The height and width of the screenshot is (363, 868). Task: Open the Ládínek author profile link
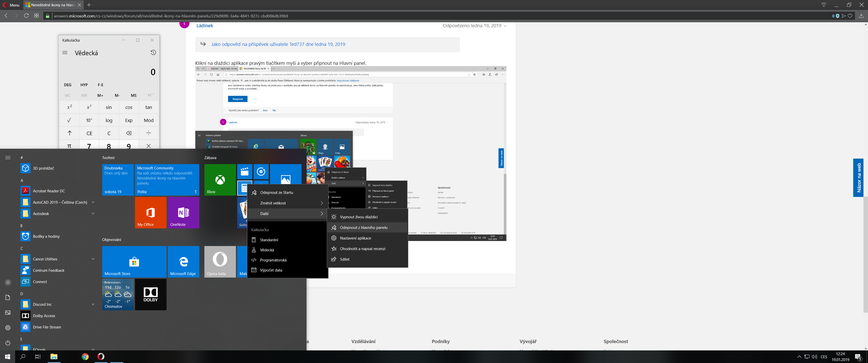(205, 26)
